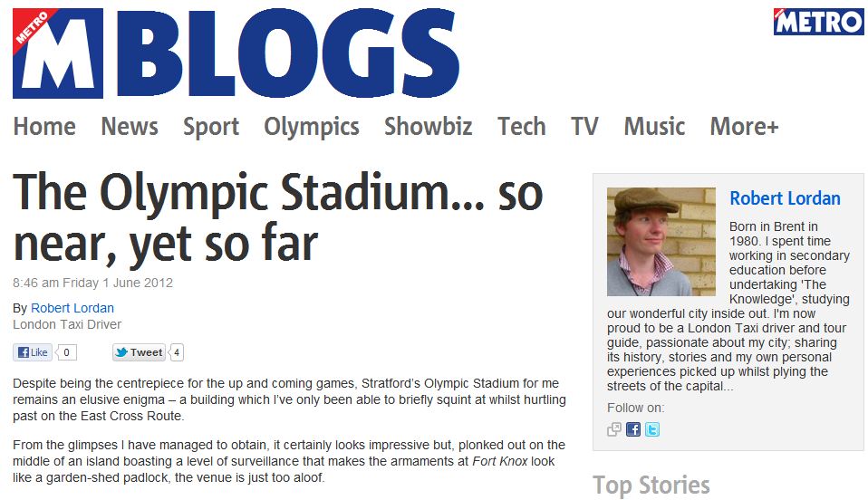Open the Sport section
This screenshot has width=868, height=500.
(211, 127)
